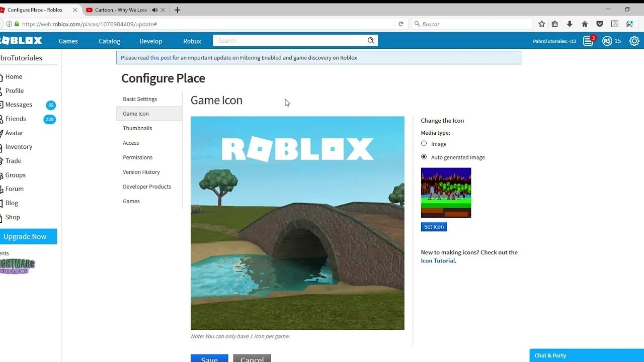Viewport: 644px width, 362px height.
Task: Open Messages in left sidebar
Action: 19,105
